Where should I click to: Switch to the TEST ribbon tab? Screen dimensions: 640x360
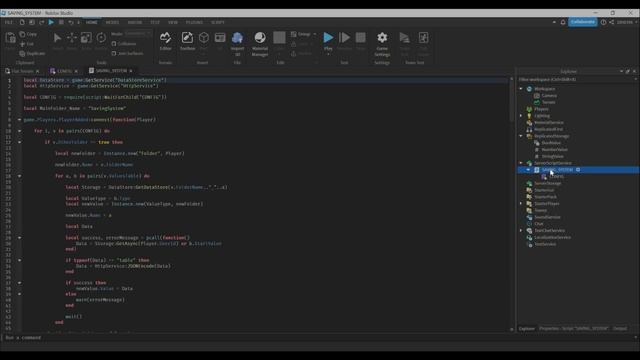click(x=155, y=22)
